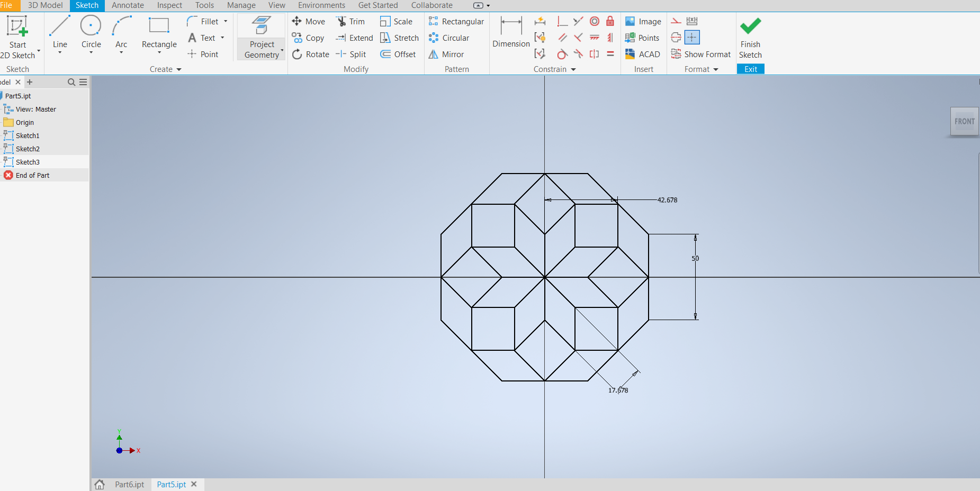
Task: Click Finish Sketch
Action: click(x=750, y=38)
